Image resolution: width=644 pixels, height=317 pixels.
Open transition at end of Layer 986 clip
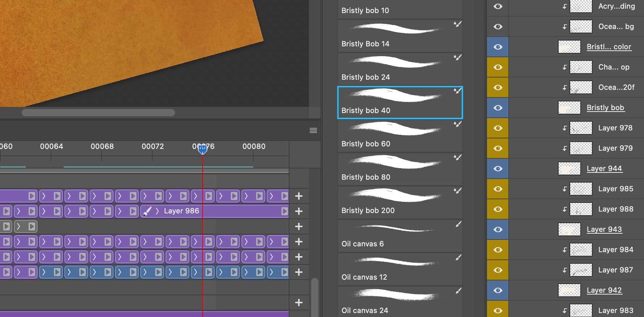tap(285, 211)
